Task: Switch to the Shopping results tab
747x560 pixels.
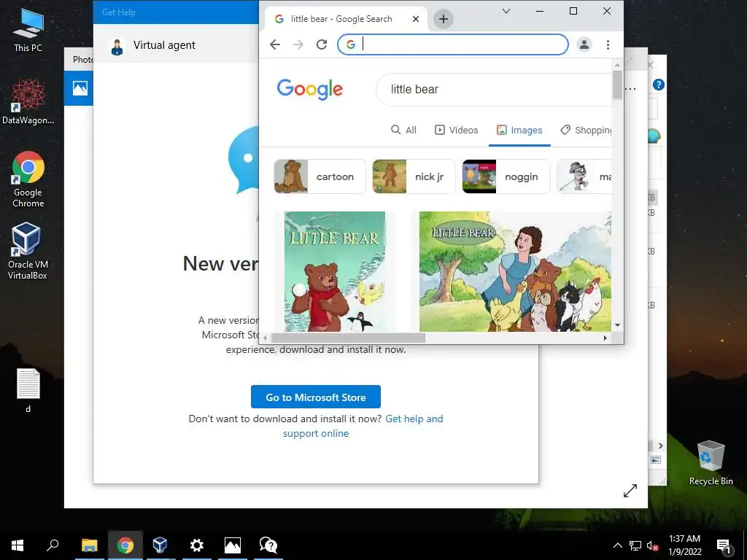Action: pos(586,130)
